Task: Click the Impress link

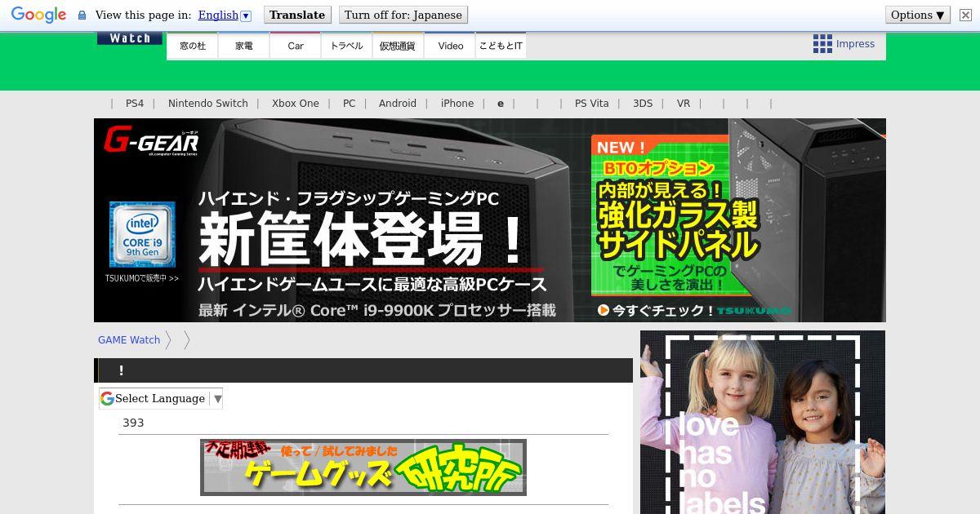Action: (x=855, y=44)
